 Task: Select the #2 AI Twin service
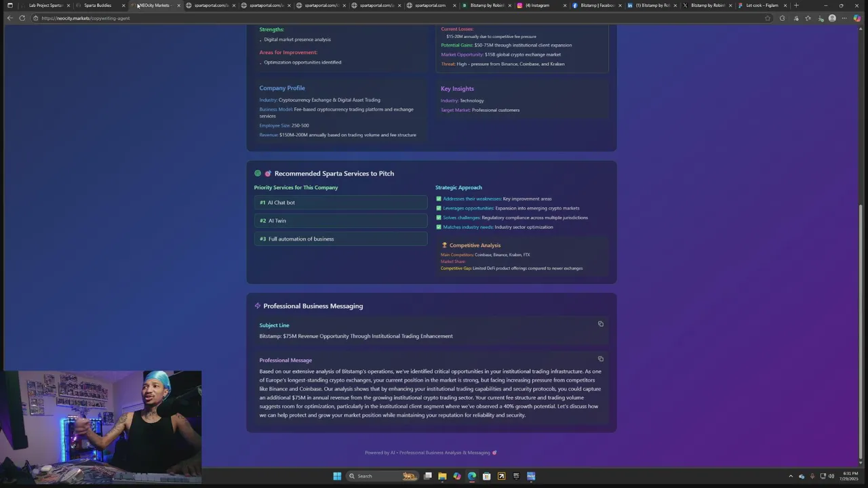tap(340, 221)
